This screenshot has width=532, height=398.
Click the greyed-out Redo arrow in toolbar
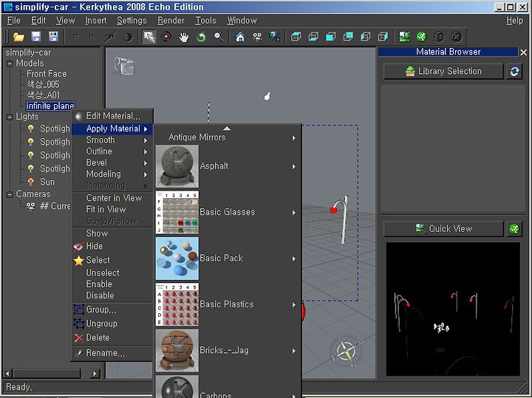[92, 37]
